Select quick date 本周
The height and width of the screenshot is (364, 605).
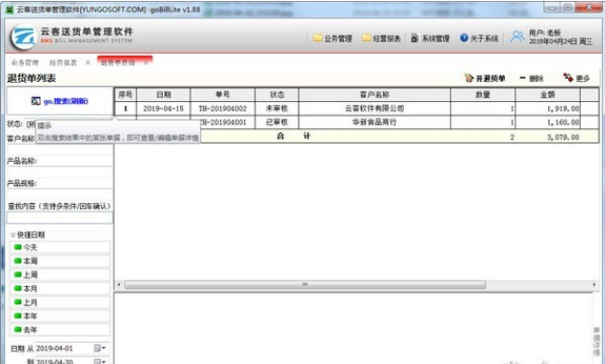60,261
